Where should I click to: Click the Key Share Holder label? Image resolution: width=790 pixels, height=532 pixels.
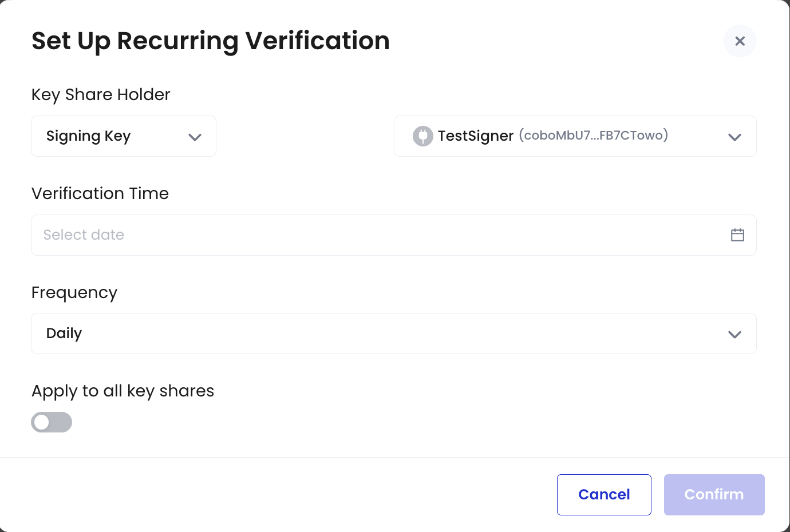(101, 94)
